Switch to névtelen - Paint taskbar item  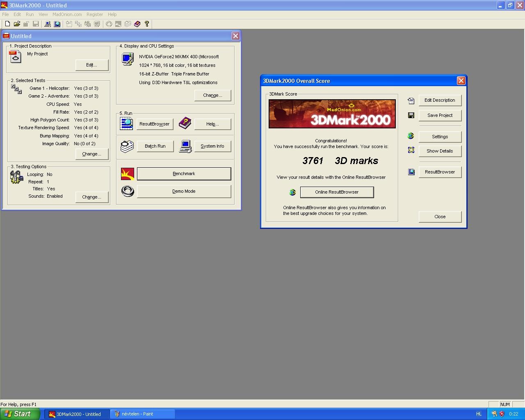[x=143, y=414]
